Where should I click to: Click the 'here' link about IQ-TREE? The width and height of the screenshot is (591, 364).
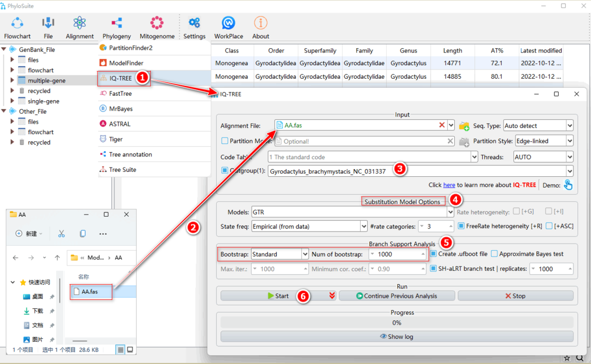pos(449,185)
